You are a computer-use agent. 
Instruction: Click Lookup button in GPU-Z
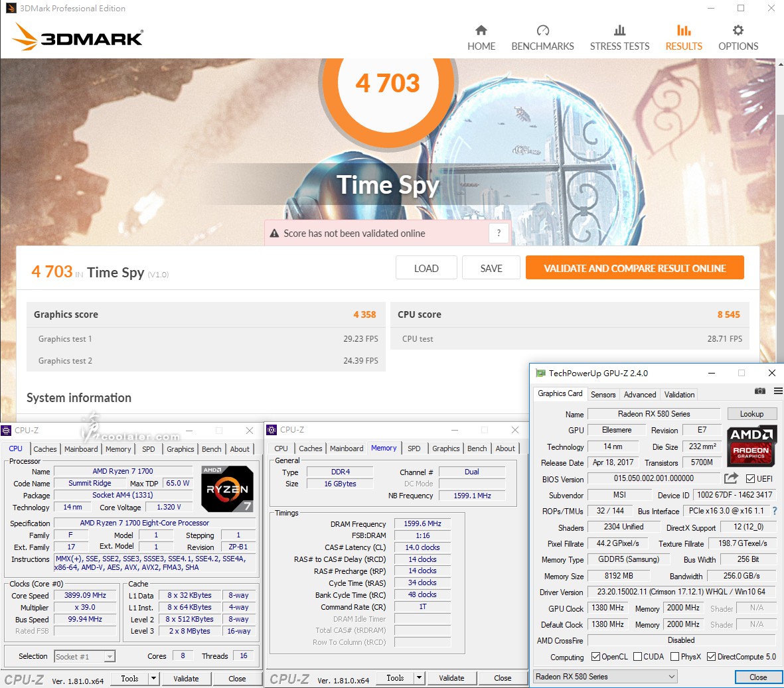(751, 414)
